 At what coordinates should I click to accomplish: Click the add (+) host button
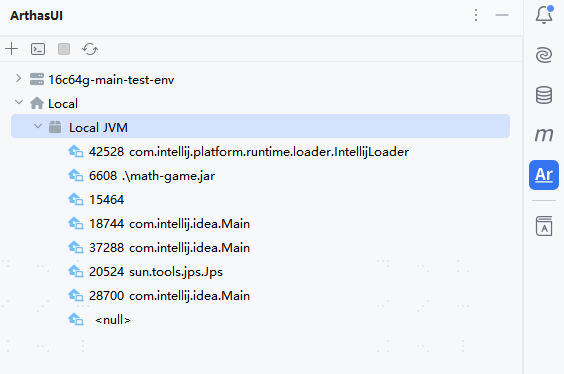(x=12, y=49)
